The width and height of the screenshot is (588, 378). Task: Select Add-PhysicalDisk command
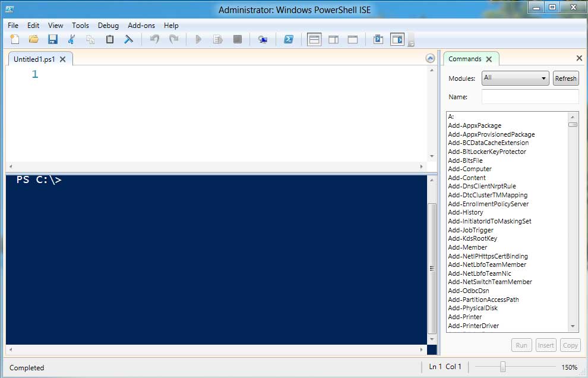pos(473,308)
